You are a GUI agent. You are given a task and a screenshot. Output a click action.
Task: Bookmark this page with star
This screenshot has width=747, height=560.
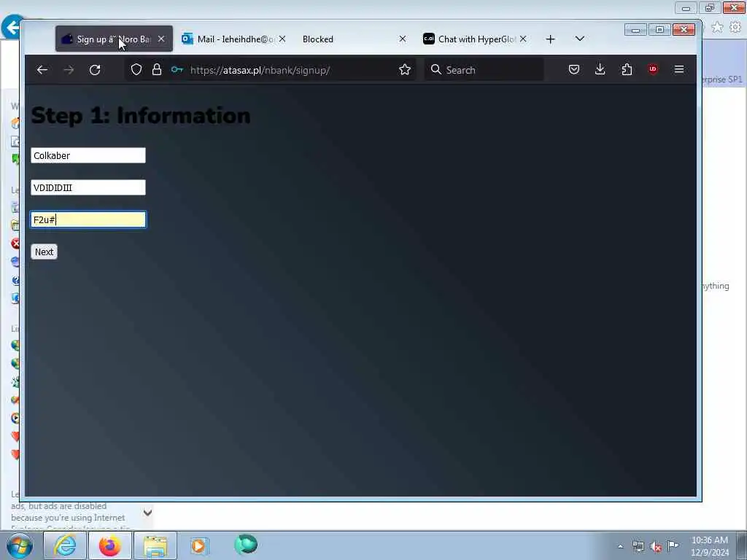pos(404,69)
